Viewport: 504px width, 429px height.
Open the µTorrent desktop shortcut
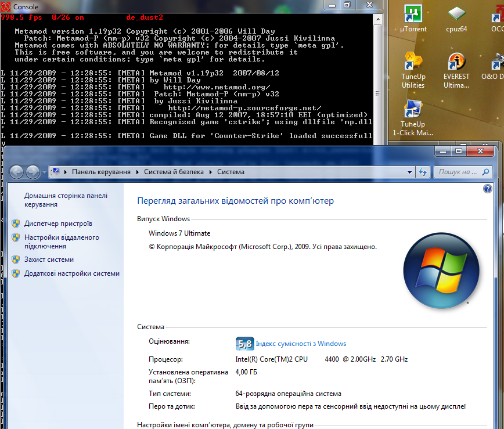(413, 19)
